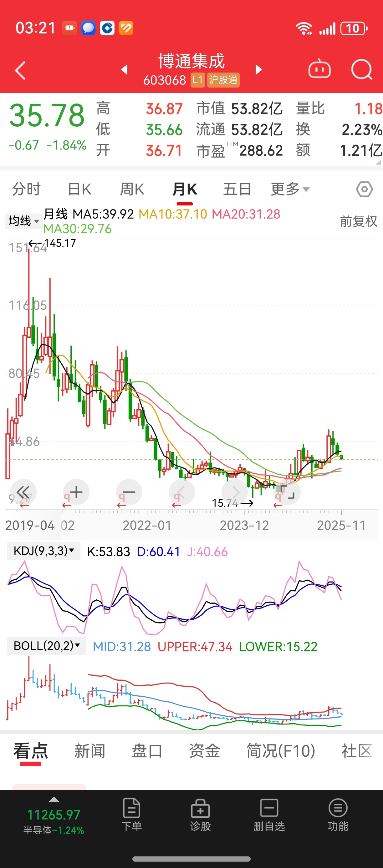383x868 pixels.
Task: Switch to 周K tab
Action: (x=132, y=189)
